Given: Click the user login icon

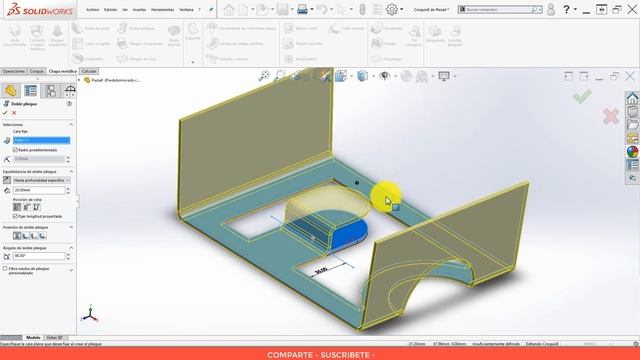Looking at the screenshot, I should click(551, 9).
